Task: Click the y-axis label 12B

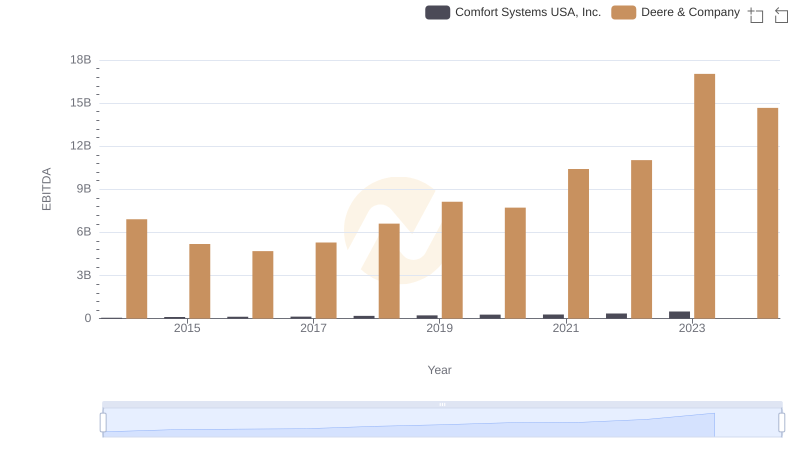Action: pyautogui.click(x=81, y=146)
